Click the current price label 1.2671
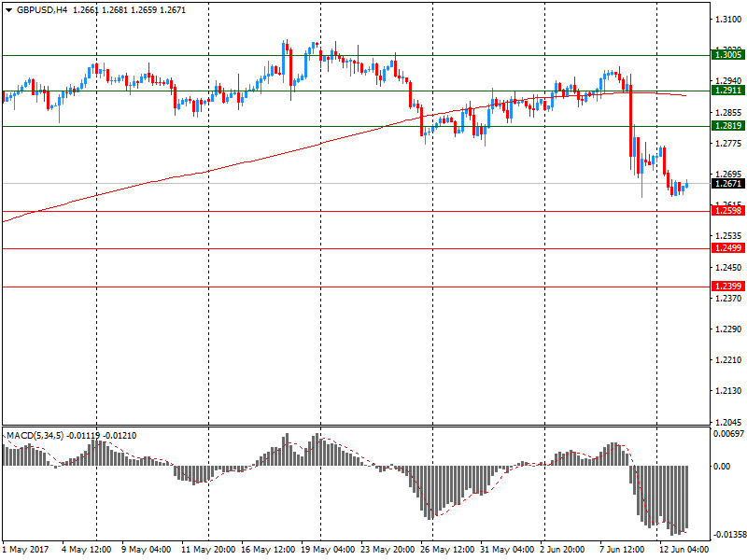 click(x=727, y=184)
